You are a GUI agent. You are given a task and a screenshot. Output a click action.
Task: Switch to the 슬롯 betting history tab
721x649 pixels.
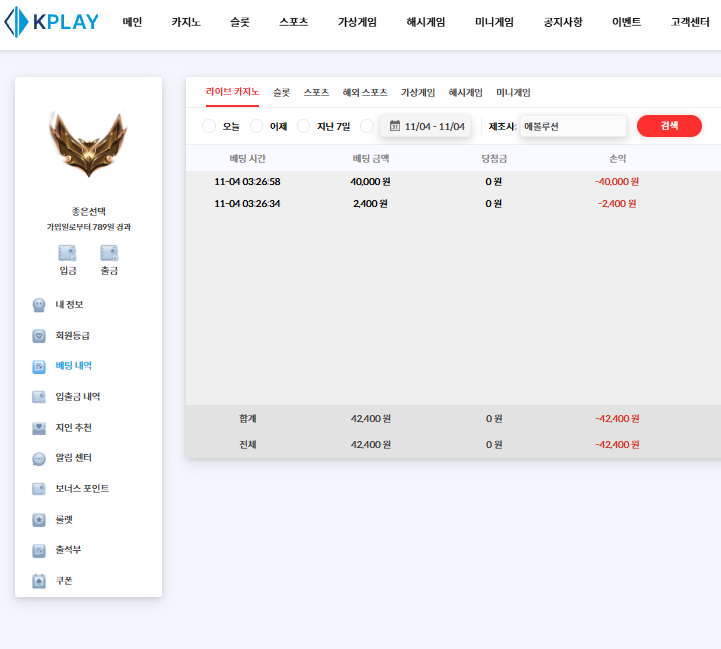tap(281, 92)
